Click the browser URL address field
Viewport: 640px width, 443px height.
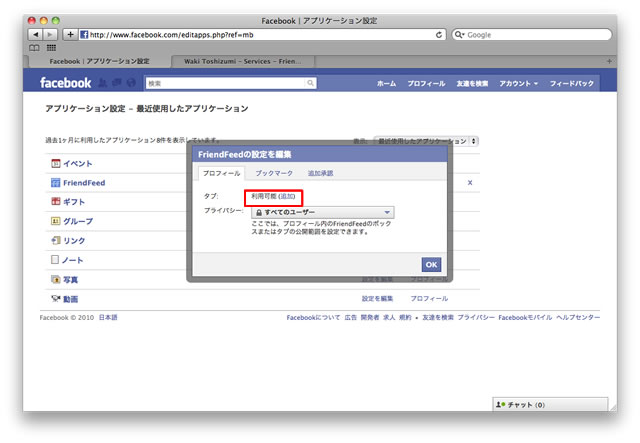pos(261,35)
